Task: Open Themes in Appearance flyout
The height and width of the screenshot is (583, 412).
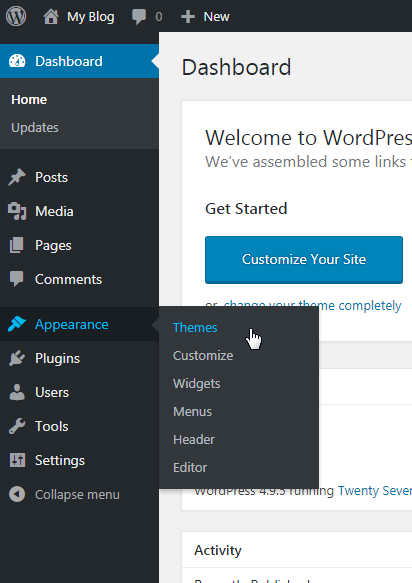Action: [x=195, y=328]
